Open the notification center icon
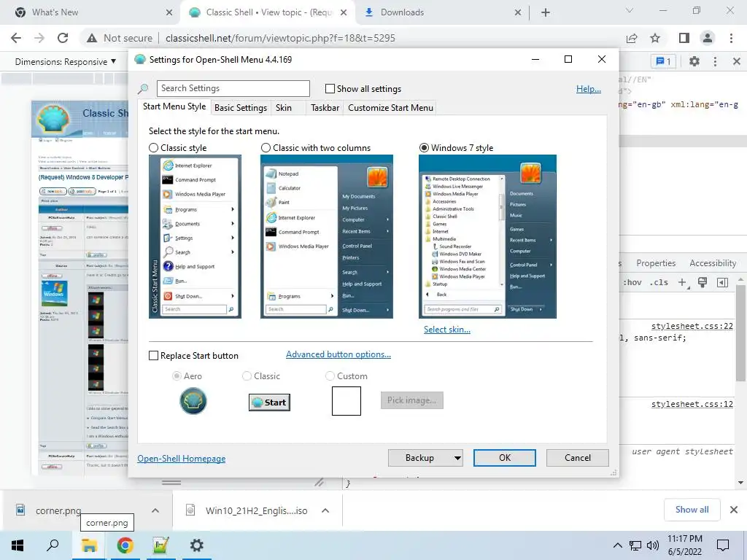Image resolution: width=747 pixels, height=560 pixels. coord(723,545)
